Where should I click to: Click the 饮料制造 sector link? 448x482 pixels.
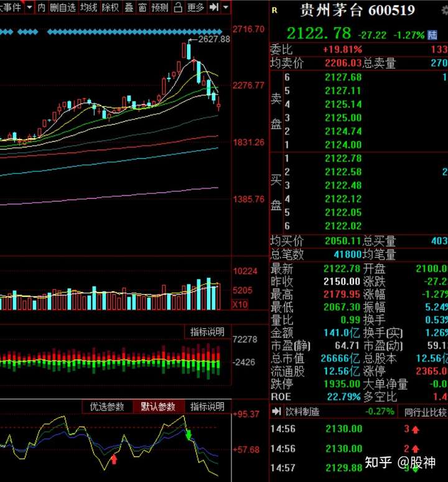(302, 412)
